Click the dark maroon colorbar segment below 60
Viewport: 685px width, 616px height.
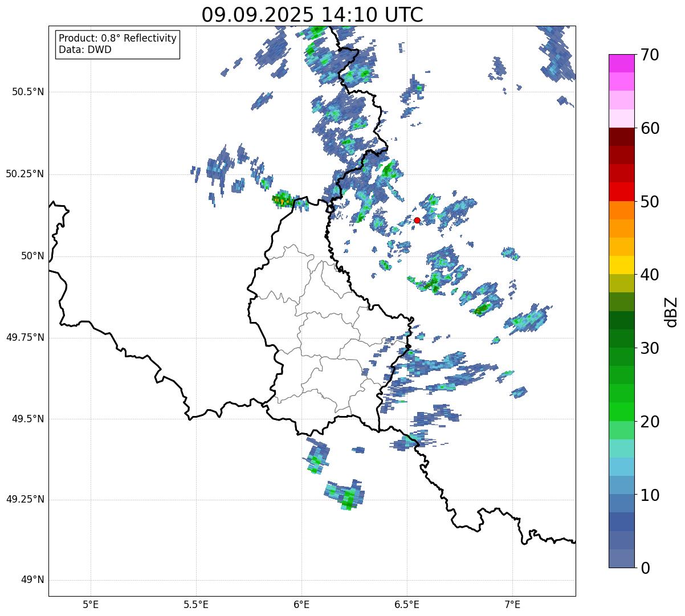pyautogui.click(x=622, y=137)
